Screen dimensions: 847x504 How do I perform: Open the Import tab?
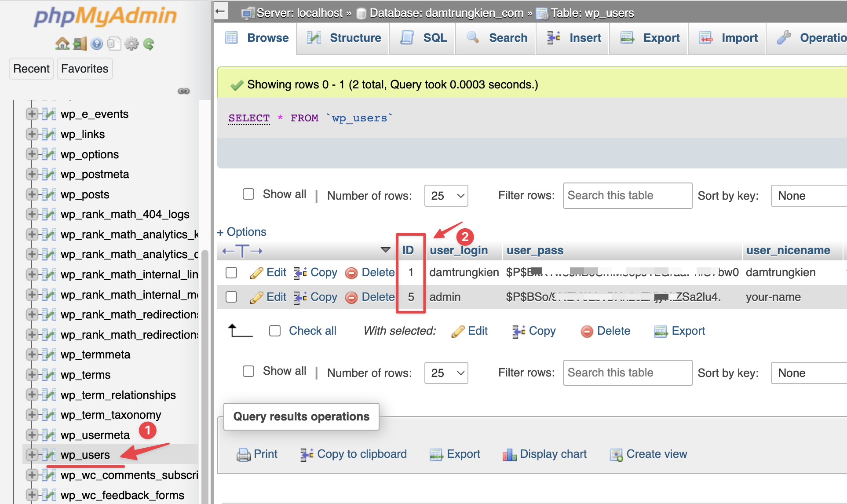tap(728, 38)
